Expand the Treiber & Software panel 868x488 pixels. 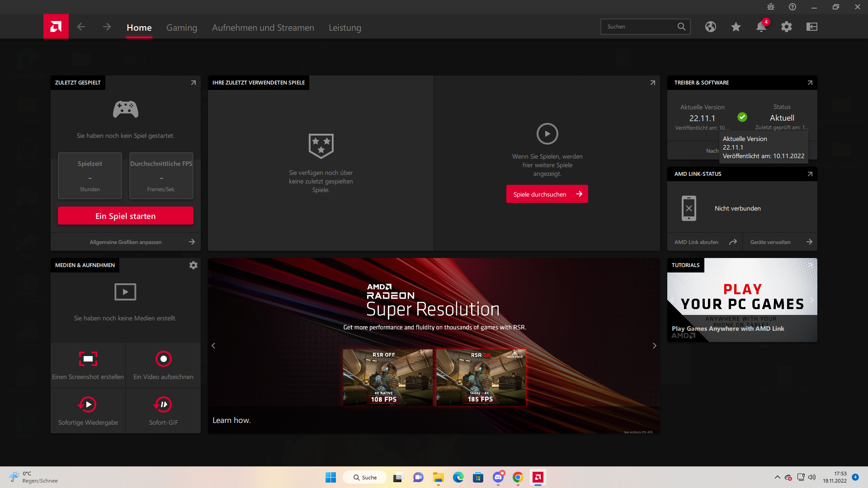point(810,83)
